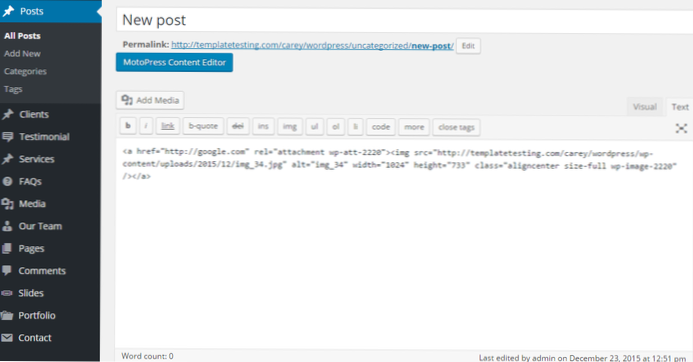693x362 pixels.
Task: Click the Posts pin icon in sidebar
Action: coord(8,11)
